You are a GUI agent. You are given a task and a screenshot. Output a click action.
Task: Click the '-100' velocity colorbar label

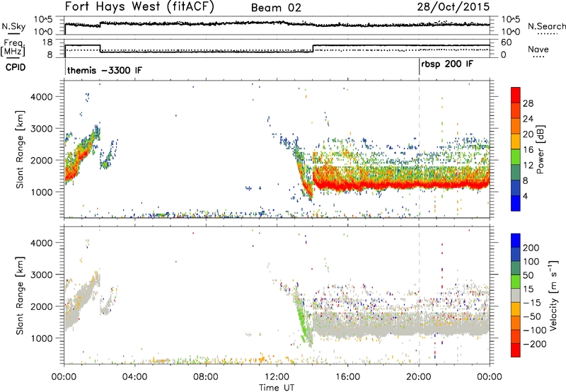pyautogui.click(x=535, y=330)
